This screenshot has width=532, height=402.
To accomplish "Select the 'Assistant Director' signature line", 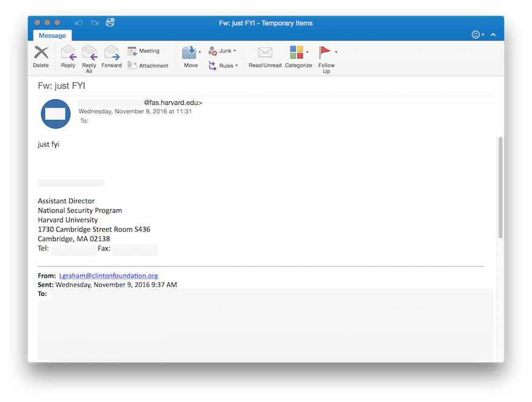I will (66, 201).
